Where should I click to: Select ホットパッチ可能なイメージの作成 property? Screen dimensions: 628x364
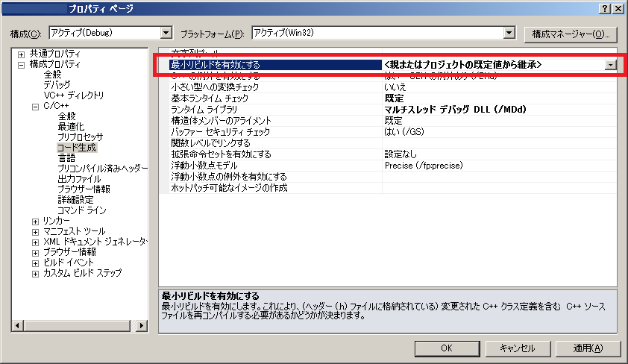230,188
